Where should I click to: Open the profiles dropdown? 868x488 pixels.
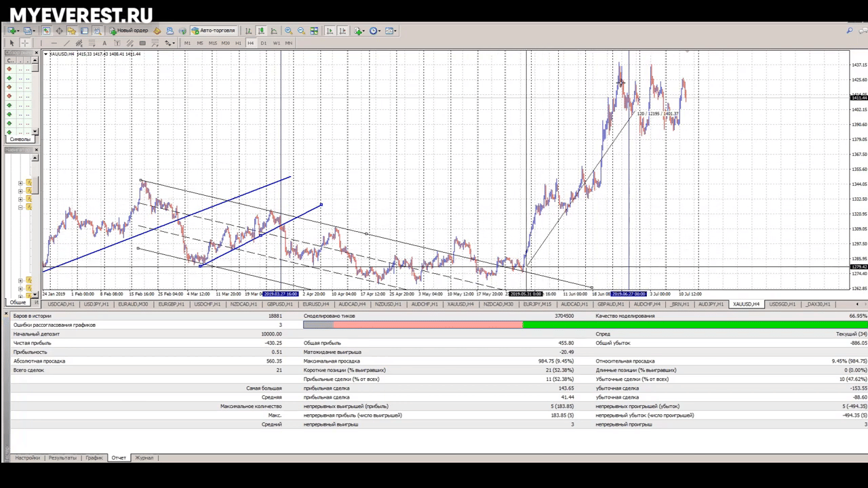tap(29, 30)
